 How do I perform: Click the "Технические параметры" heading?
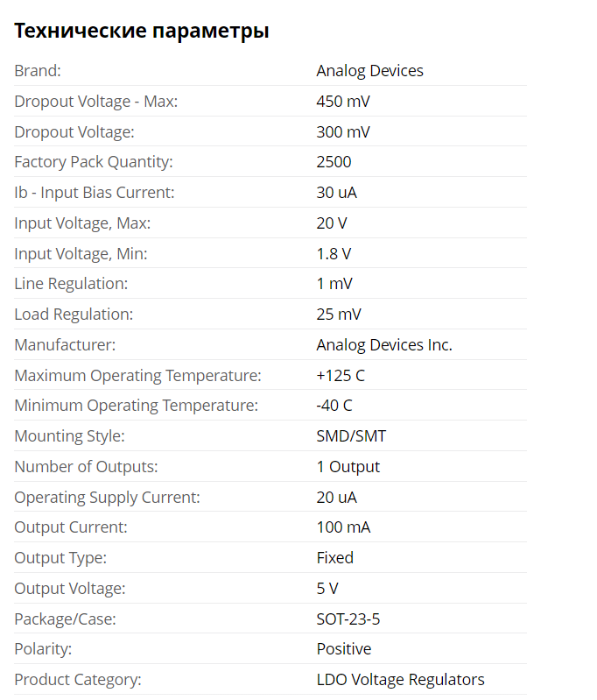pyautogui.click(x=141, y=32)
